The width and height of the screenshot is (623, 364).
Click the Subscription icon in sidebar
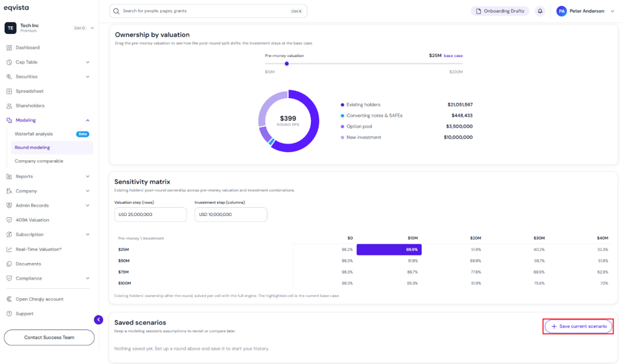(9, 235)
